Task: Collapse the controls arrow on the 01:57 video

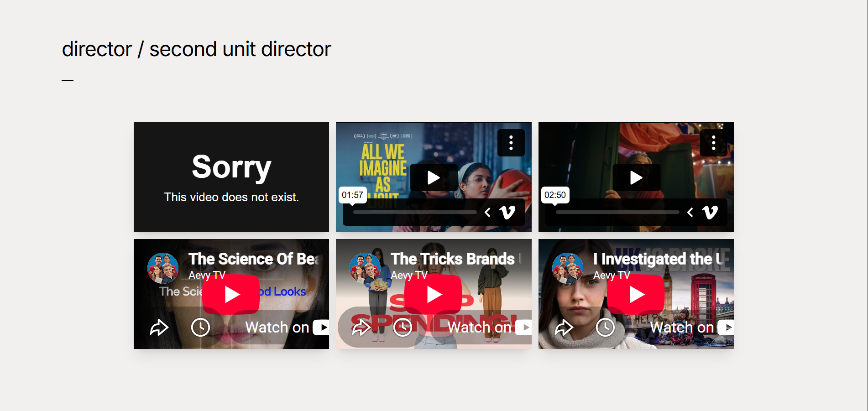Action: point(488,212)
